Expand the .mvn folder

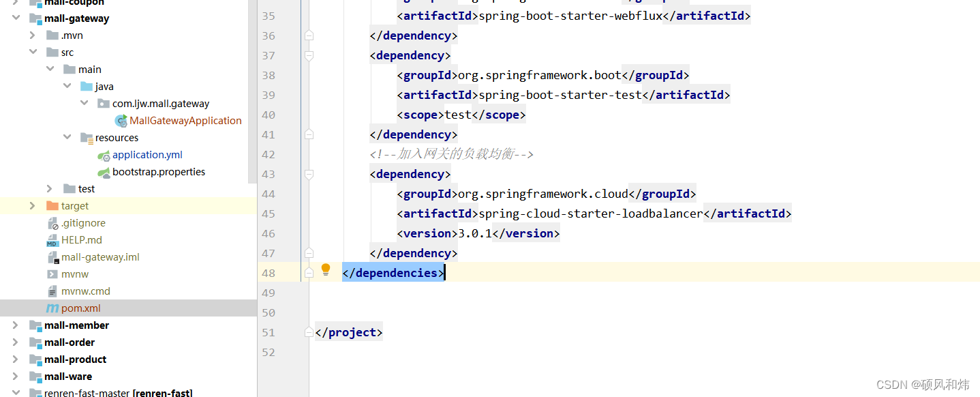click(x=32, y=35)
